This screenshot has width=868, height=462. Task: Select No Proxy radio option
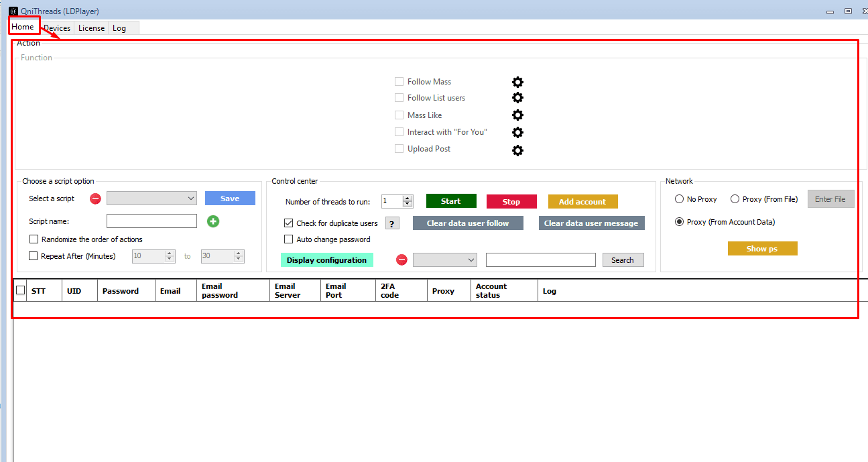coord(680,199)
